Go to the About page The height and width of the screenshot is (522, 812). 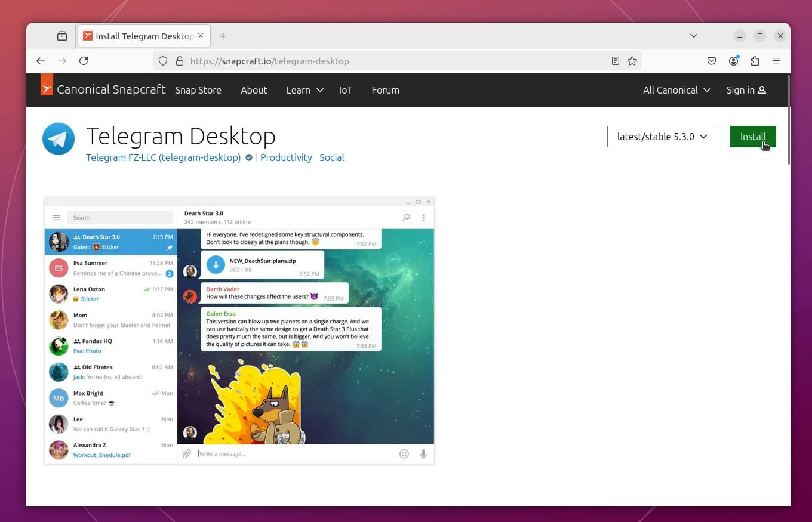(x=254, y=90)
